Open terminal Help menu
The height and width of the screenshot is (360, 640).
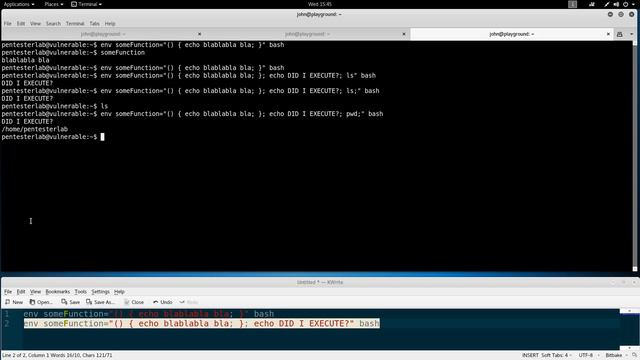pyautogui.click(x=110, y=24)
